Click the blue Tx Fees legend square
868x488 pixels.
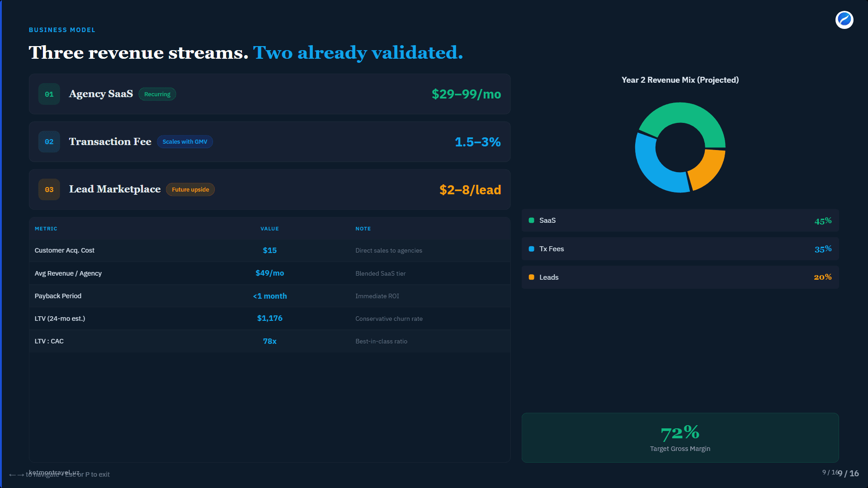point(532,249)
